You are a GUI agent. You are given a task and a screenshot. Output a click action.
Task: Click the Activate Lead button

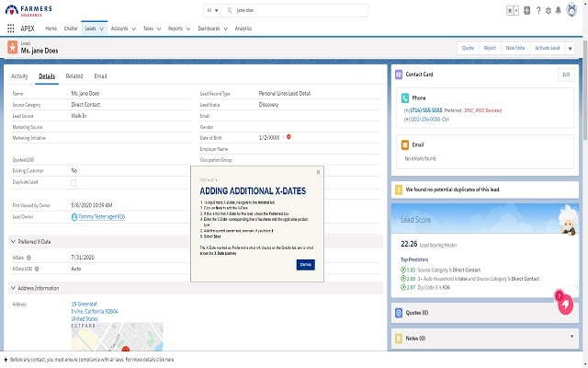pos(548,48)
